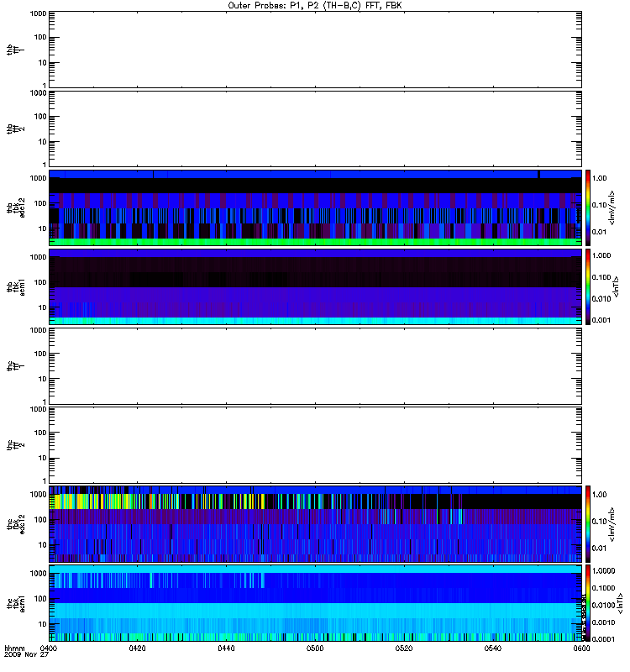Click '1.0000' on the thc scm1 color scale
Viewport: 630px width, 672px height.
pos(603,571)
